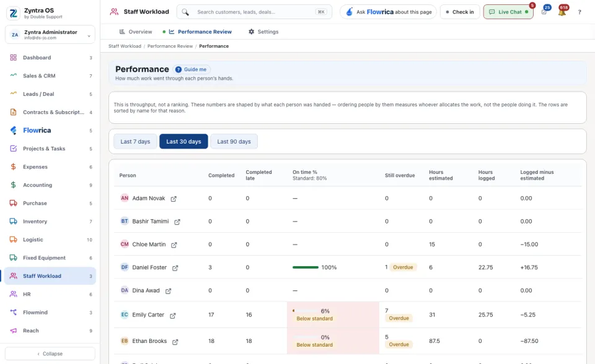Open Chloe Martin's external link icon
Screen dimensions: 595x364
coord(174,245)
